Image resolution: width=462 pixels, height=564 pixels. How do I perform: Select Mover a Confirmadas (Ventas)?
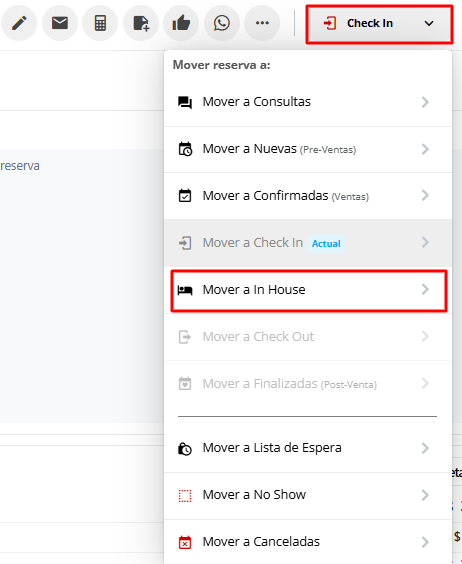click(x=308, y=196)
